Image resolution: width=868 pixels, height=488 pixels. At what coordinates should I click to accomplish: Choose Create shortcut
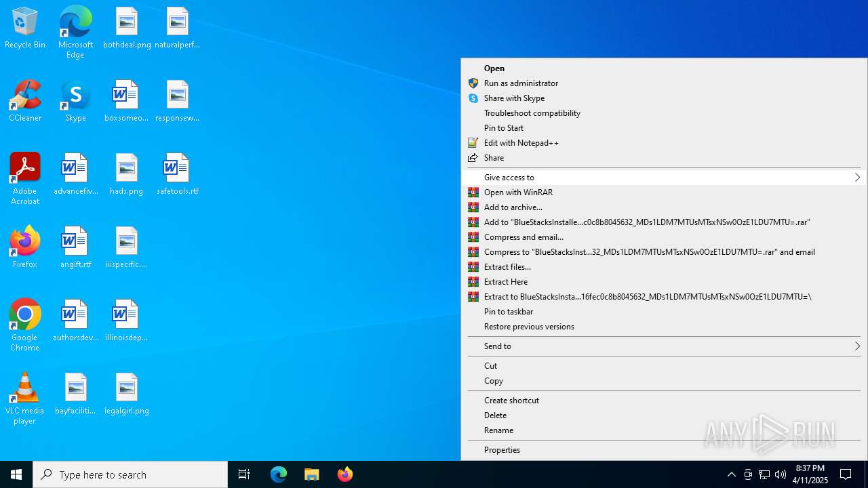(664, 401)
